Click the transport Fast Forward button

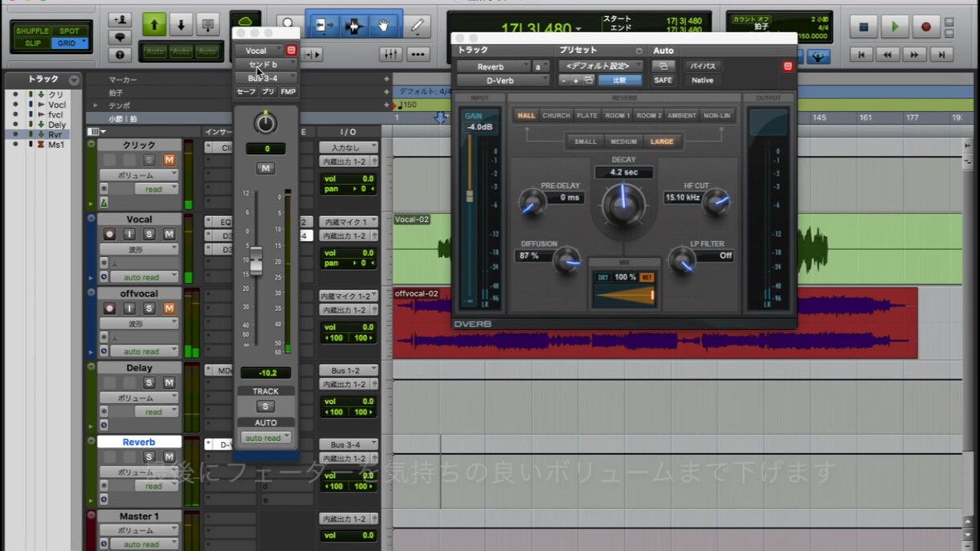pyautogui.click(x=914, y=55)
